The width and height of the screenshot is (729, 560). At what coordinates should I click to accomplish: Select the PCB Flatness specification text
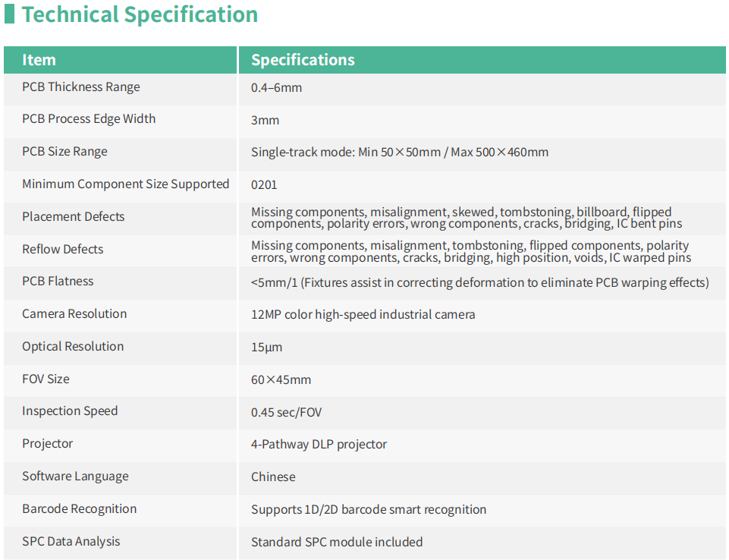click(479, 282)
